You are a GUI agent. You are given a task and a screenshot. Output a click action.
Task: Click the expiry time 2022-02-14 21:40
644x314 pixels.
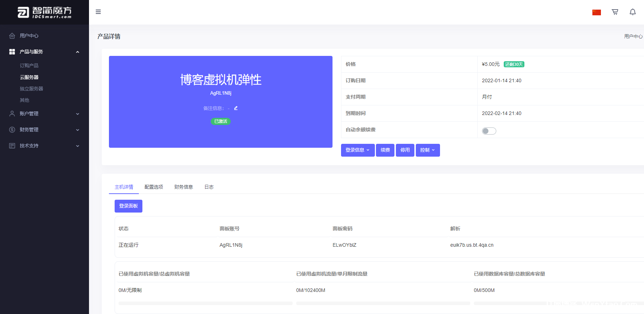[502, 113]
